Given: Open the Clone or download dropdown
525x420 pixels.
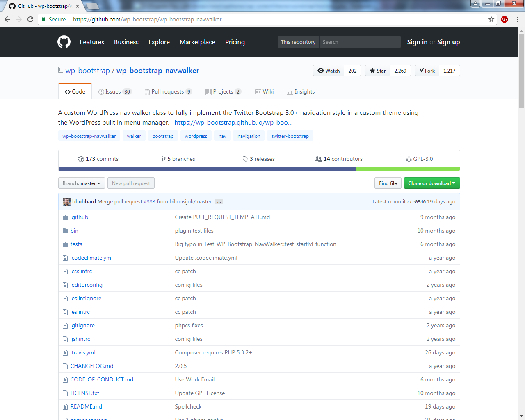Looking at the screenshot, I should (432, 183).
